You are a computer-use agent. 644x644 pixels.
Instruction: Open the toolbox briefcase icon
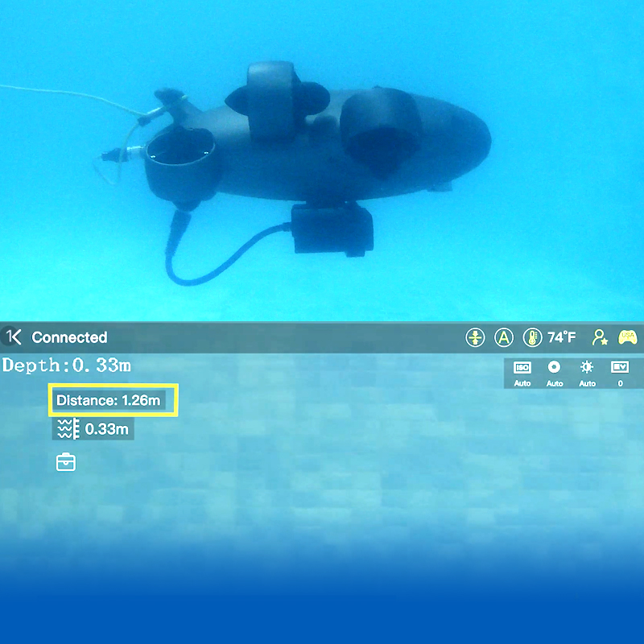(x=66, y=462)
